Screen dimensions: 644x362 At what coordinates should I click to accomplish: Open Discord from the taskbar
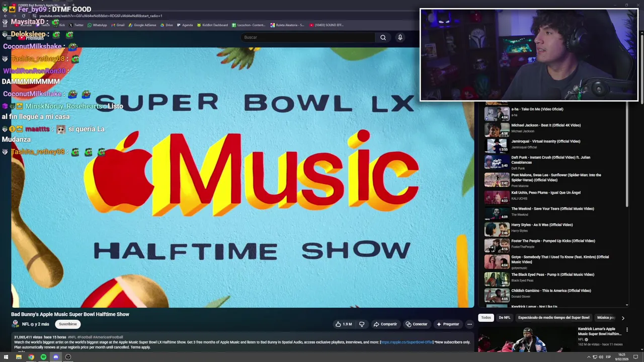(x=56, y=357)
